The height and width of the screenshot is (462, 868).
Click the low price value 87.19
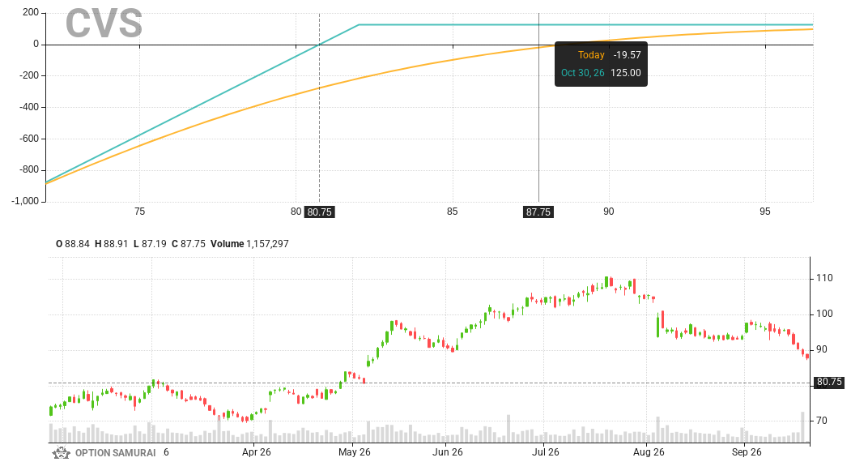pyautogui.click(x=154, y=244)
